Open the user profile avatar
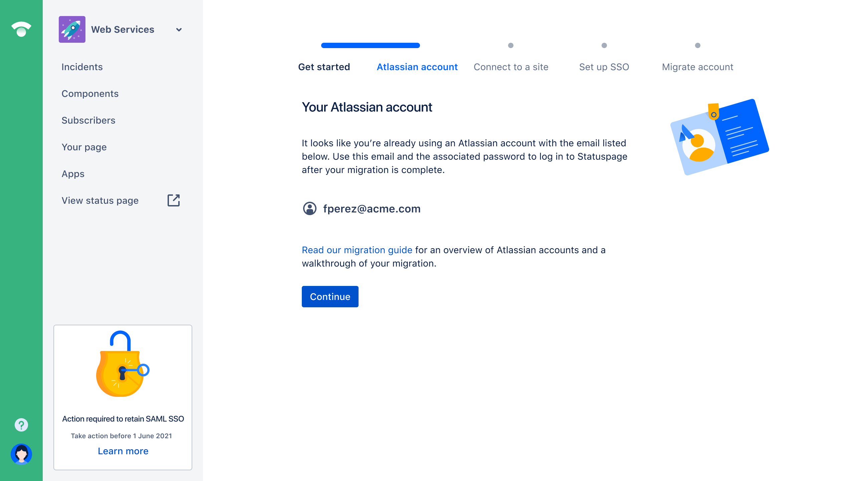Viewport: 868px width, 481px height. (21, 454)
